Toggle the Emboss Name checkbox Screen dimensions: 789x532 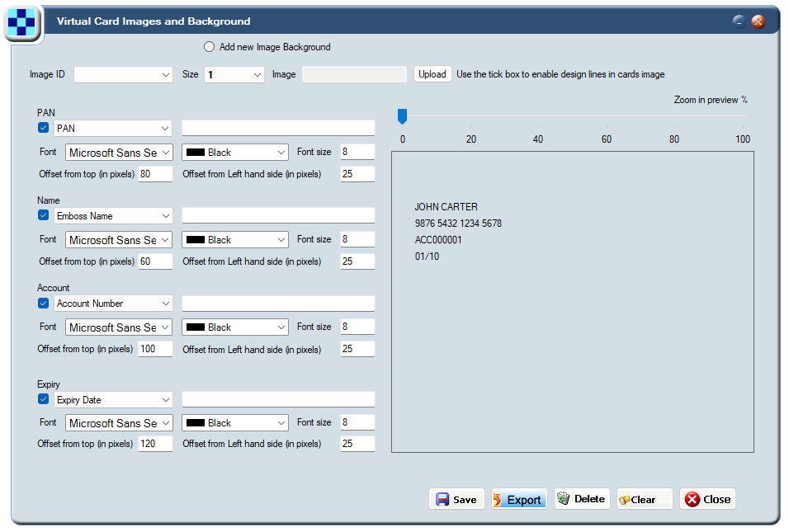click(x=43, y=215)
